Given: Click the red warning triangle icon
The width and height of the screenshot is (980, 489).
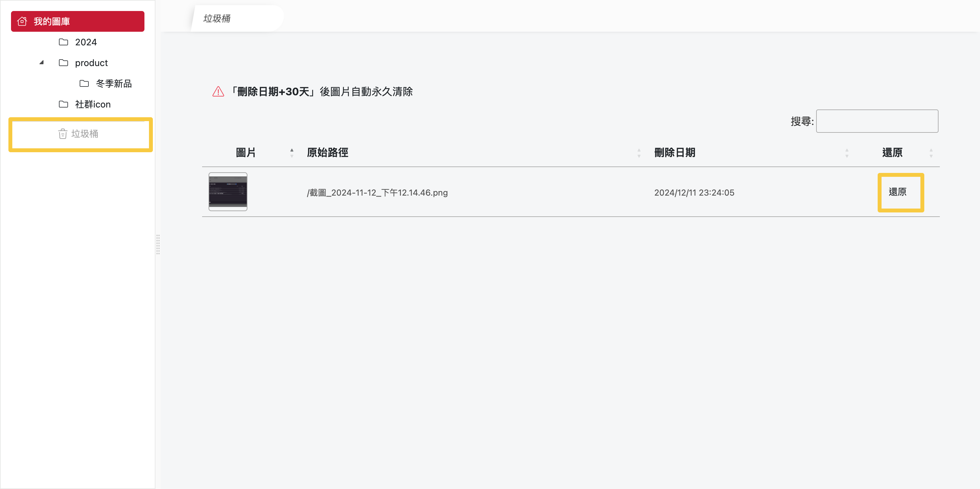Looking at the screenshot, I should click(x=218, y=92).
